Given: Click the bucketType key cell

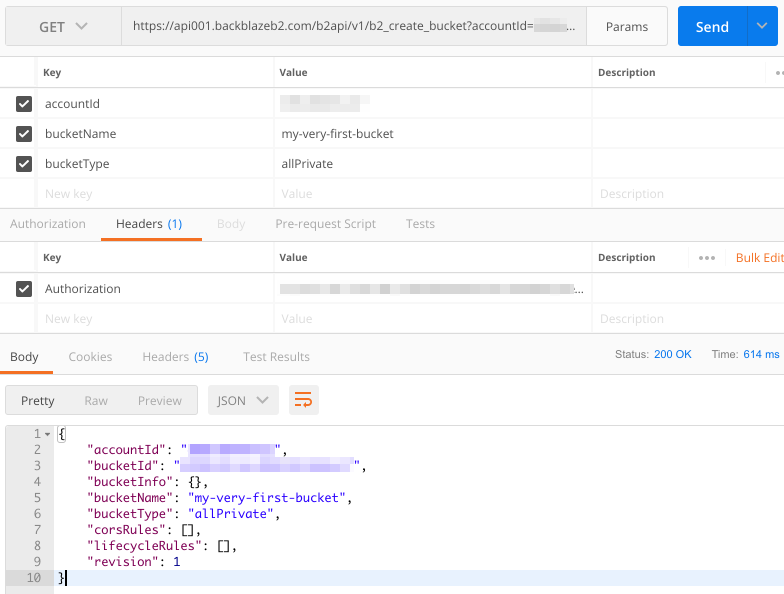Looking at the screenshot, I should pos(156,164).
